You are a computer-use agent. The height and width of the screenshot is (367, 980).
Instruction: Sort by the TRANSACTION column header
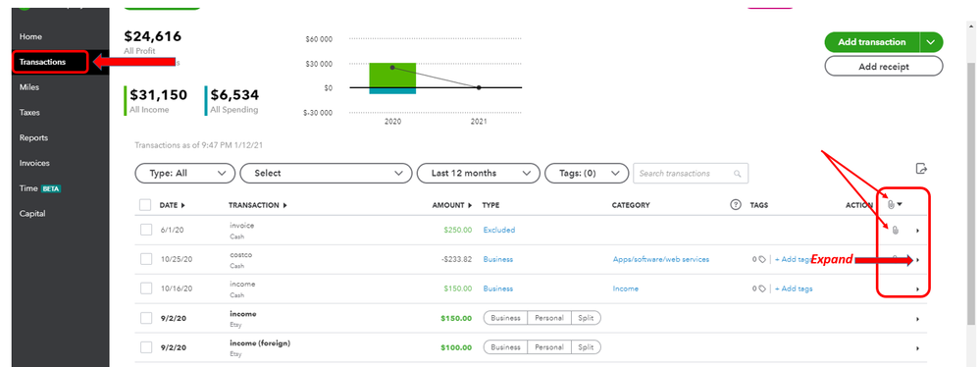[257, 205]
